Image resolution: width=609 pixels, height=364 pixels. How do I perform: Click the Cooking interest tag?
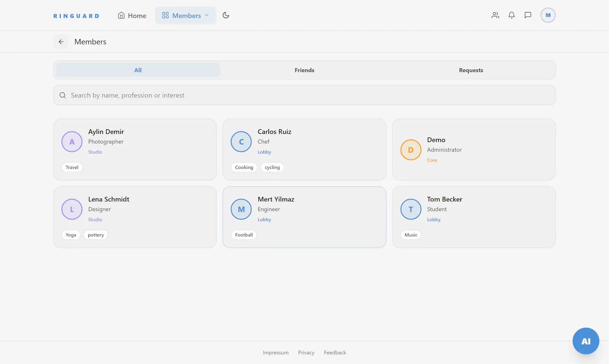pyautogui.click(x=244, y=167)
